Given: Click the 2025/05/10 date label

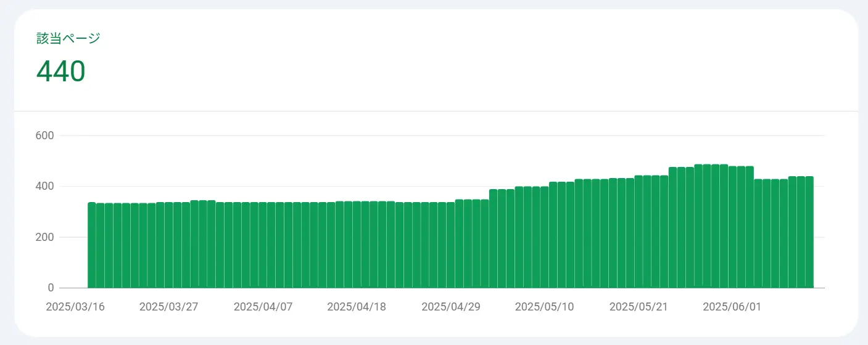Looking at the screenshot, I should click(x=544, y=307).
